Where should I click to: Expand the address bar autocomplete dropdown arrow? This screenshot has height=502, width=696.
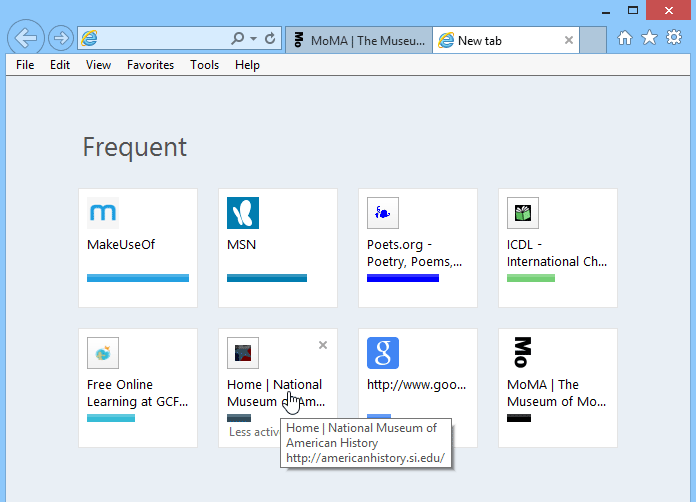click(x=253, y=39)
